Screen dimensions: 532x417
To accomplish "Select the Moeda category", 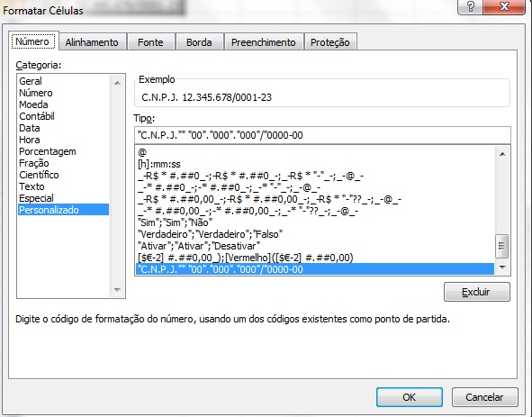I will pyautogui.click(x=33, y=104).
